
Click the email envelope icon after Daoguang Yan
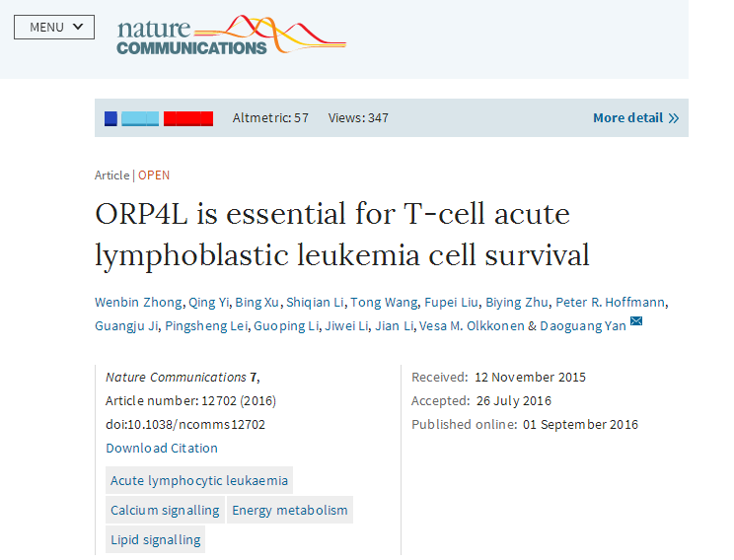(x=636, y=321)
